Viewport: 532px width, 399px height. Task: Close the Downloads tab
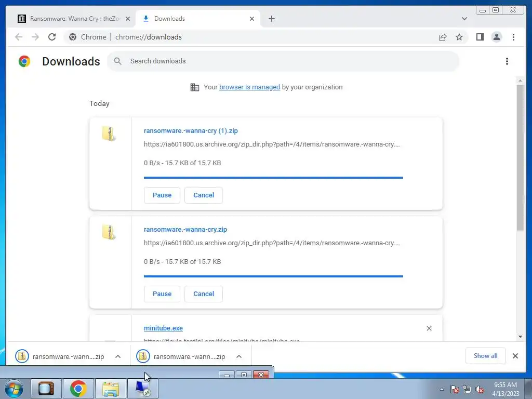pyautogui.click(x=252, y=19)
